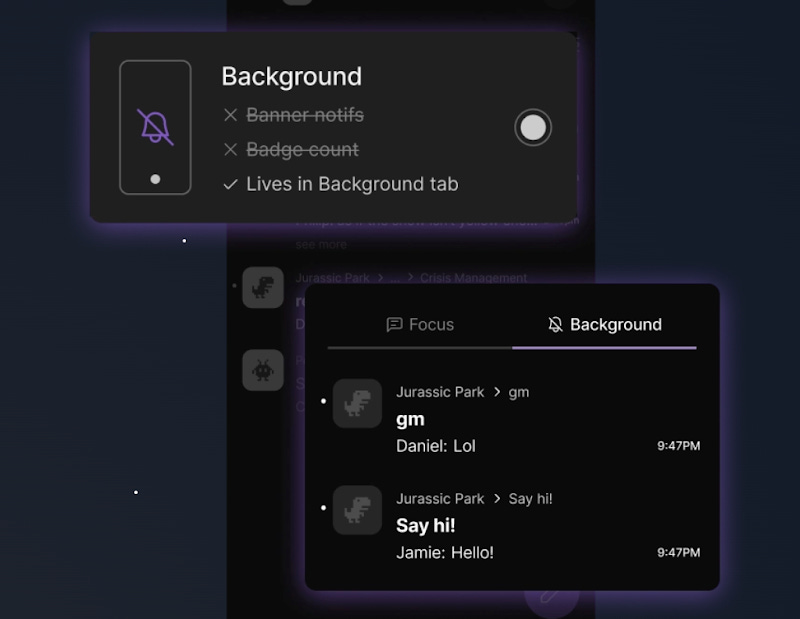
Task: Select the chat bubble icon beside Focus
Action: [394, 324]
